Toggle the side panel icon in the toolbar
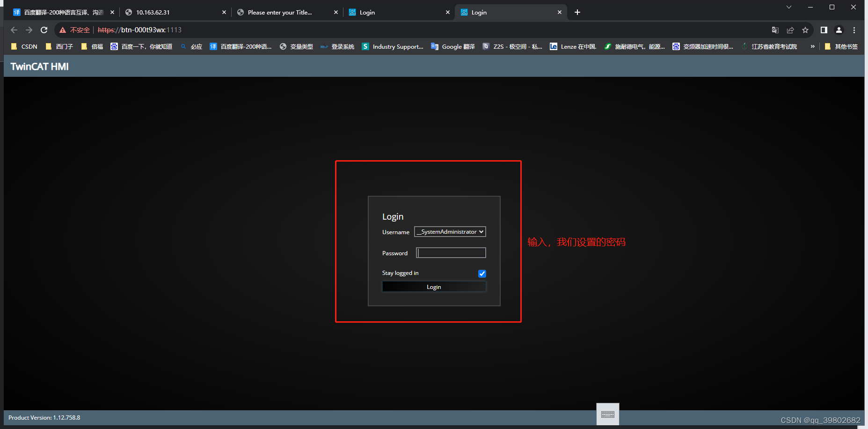The image size is (868, 429). [824, 30]
